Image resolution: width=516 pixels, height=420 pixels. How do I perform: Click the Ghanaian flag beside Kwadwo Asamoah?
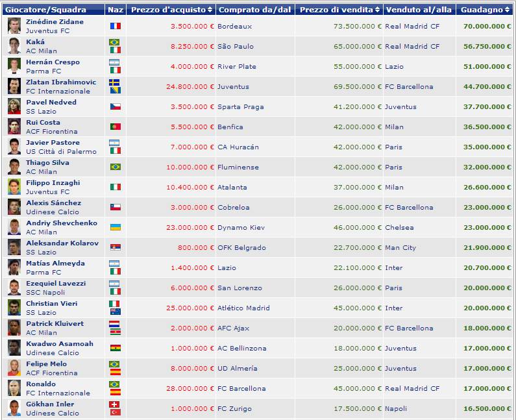115,348
